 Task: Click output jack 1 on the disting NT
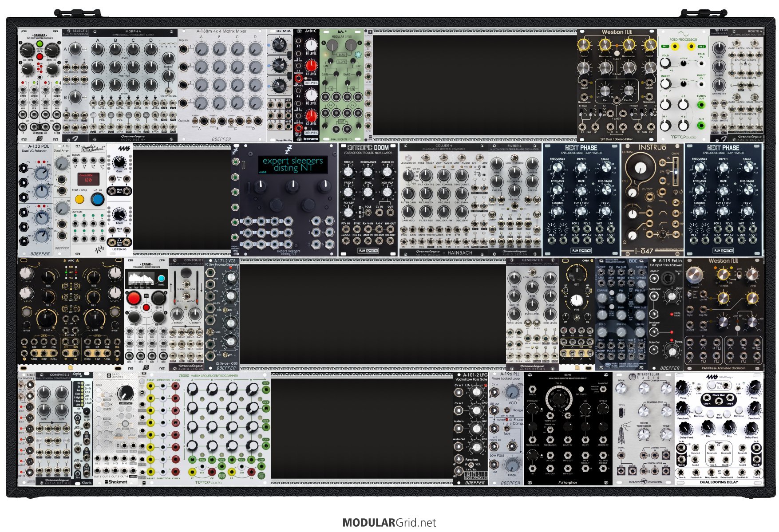[316, 221]
